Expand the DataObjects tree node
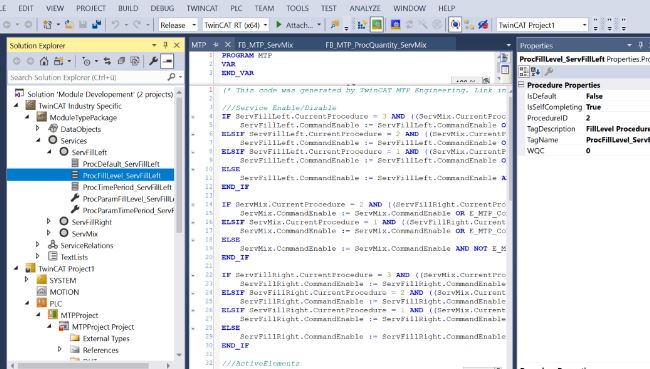Viewport: 650px width, 369px height. (38, 129)
